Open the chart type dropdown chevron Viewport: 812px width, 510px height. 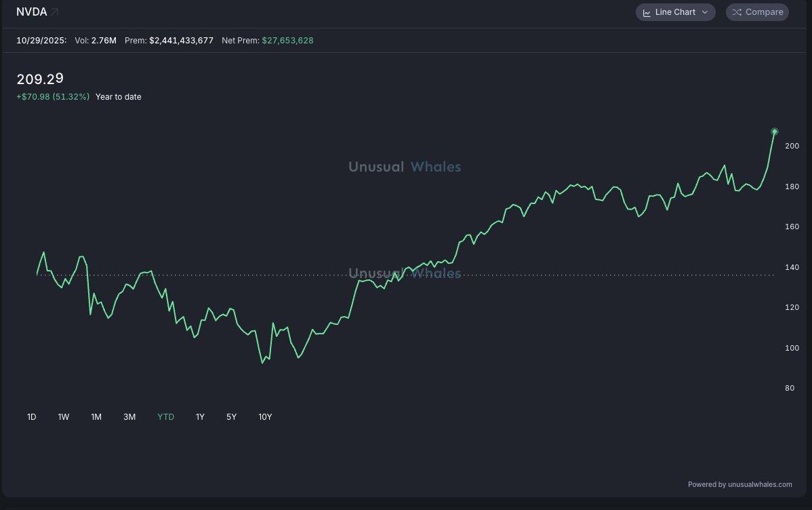tap(706, 12)
